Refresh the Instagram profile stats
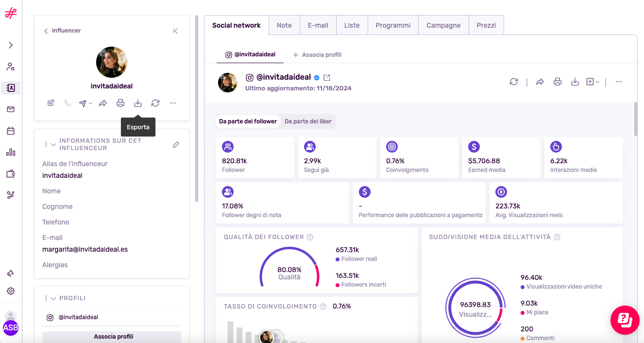 coord(514,82)
